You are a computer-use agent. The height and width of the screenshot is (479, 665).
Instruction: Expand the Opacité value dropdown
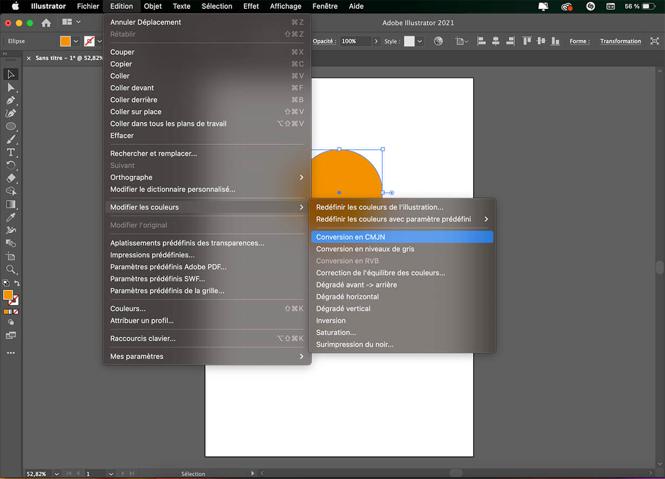[376, 41]
